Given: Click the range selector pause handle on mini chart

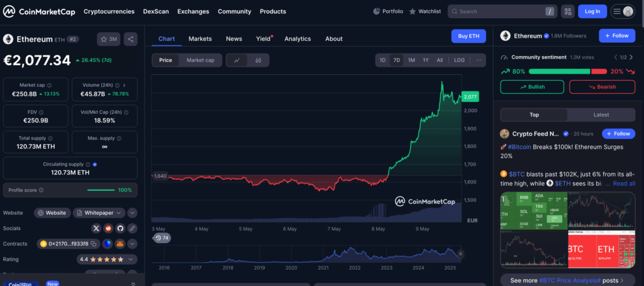Looking at the screenshot, I should [460, 254].
